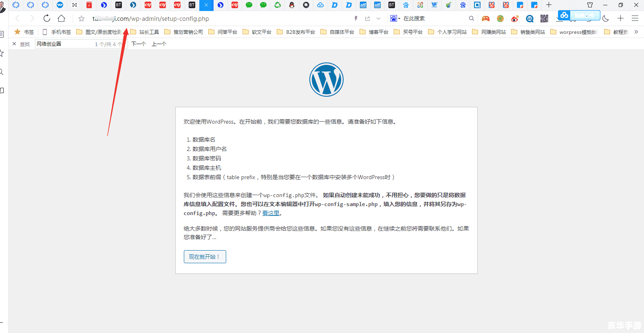Bookmark this page with the star icon
The width and height of the screenshot is (644, 333).
(x=82, y=18)
